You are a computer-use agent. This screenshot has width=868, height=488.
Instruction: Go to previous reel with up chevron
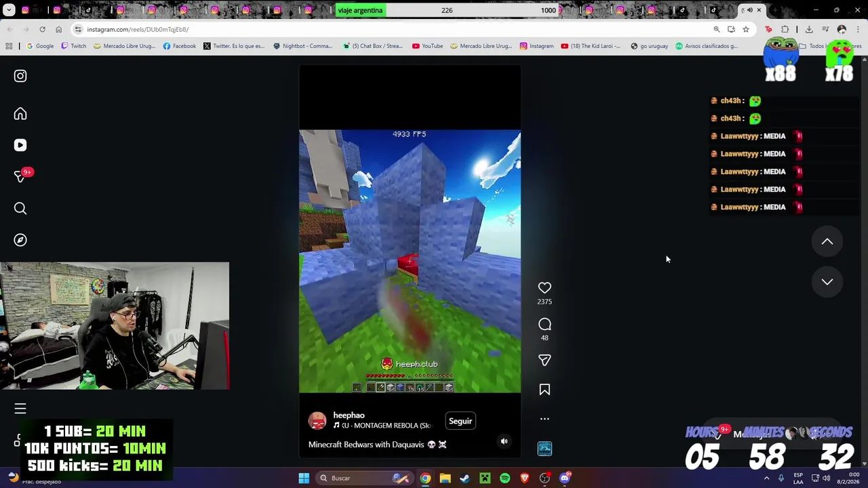[x=827, y=241]
